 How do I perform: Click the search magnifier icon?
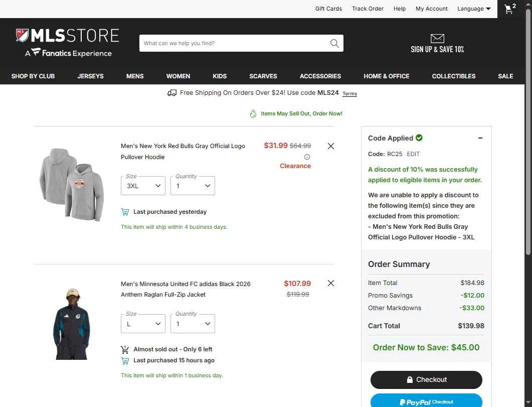click(x=334, y=43)
